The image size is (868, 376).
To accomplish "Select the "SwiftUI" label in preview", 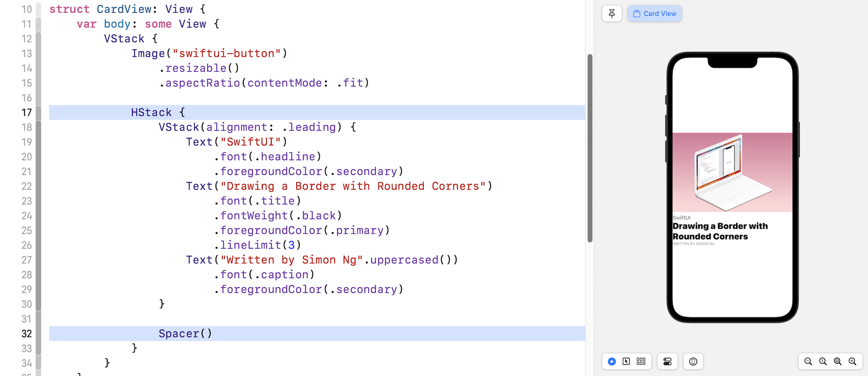I will [681, 217].
